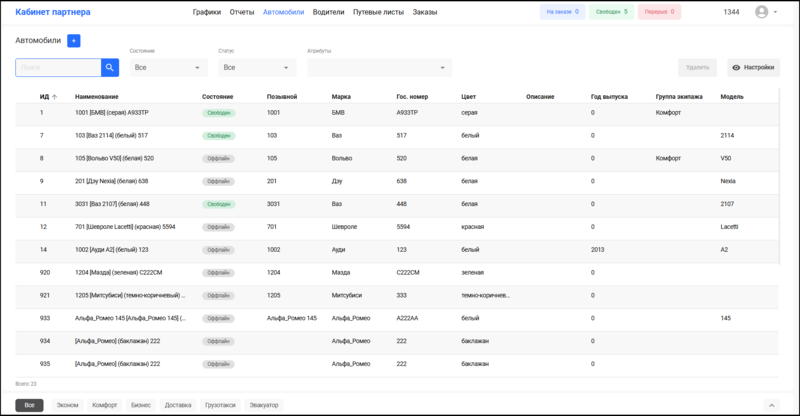Click the blue magnifier search button

click(110, 67)
